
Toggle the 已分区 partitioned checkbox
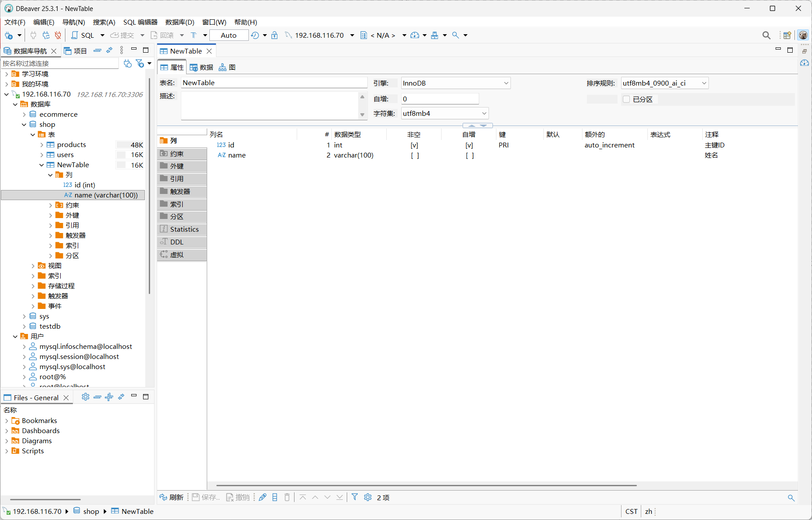click(x=626, y=99)
